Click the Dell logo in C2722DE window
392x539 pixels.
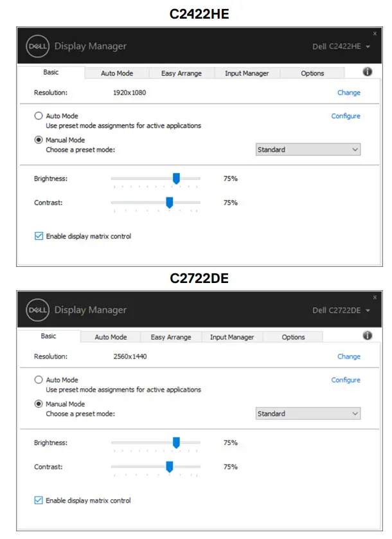[37, 310]
